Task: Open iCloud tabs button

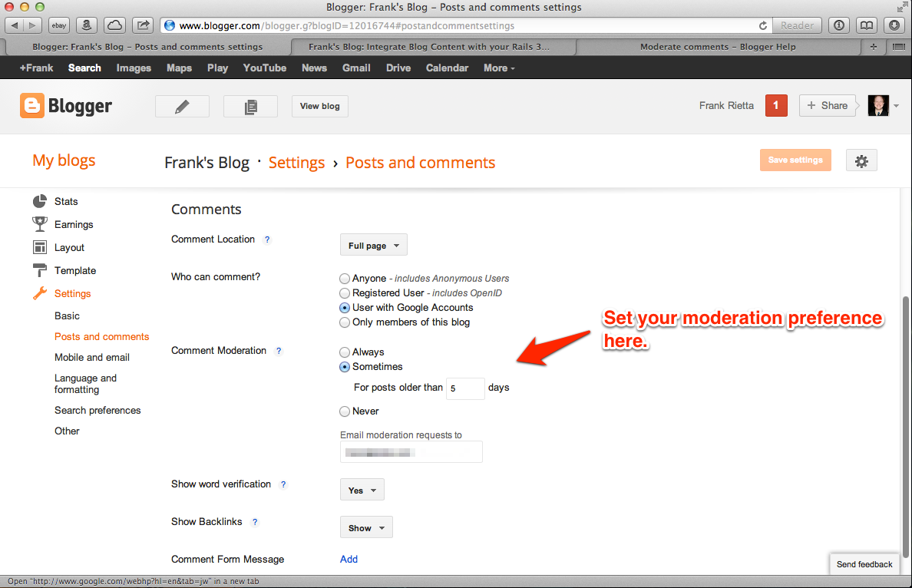Action: (115, 25)
